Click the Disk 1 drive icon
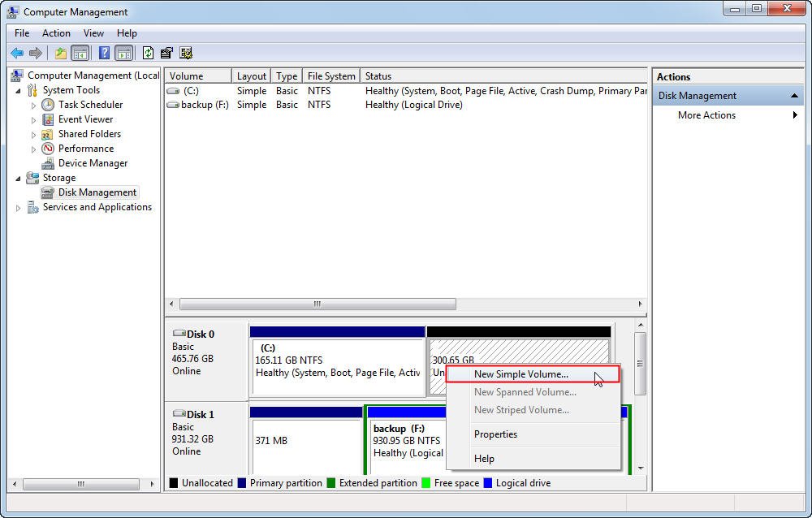The height and width of the screenshot is (518, 812). point(179,413)
